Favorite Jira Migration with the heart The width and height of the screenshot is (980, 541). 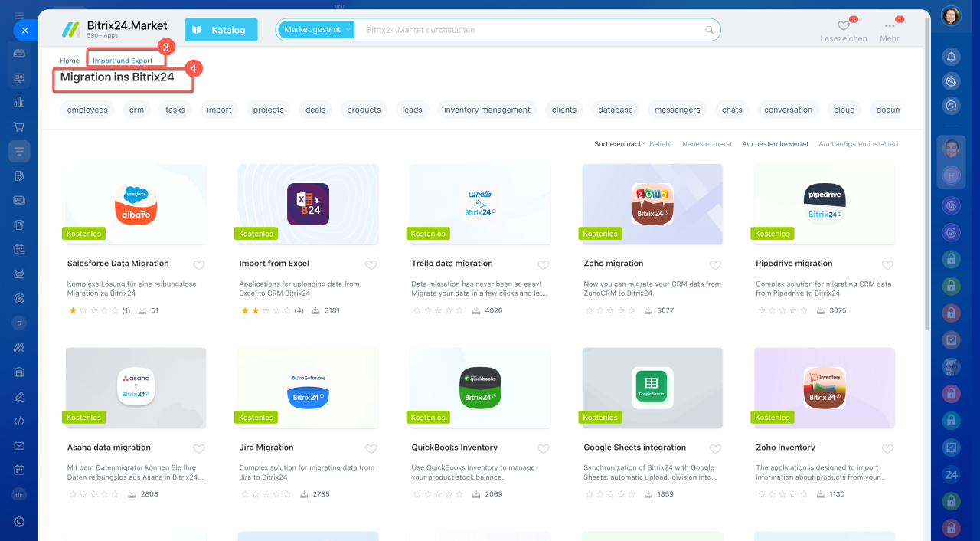point(371,449)
